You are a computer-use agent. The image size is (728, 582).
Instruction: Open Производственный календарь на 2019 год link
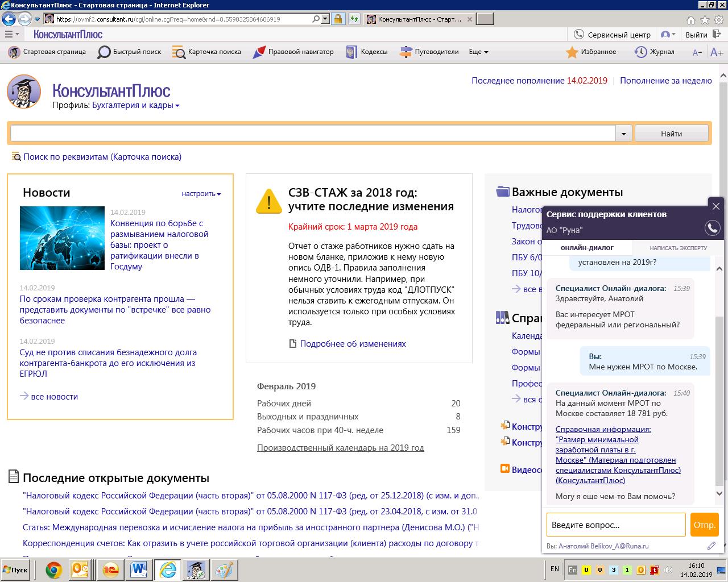pos(340,448)
